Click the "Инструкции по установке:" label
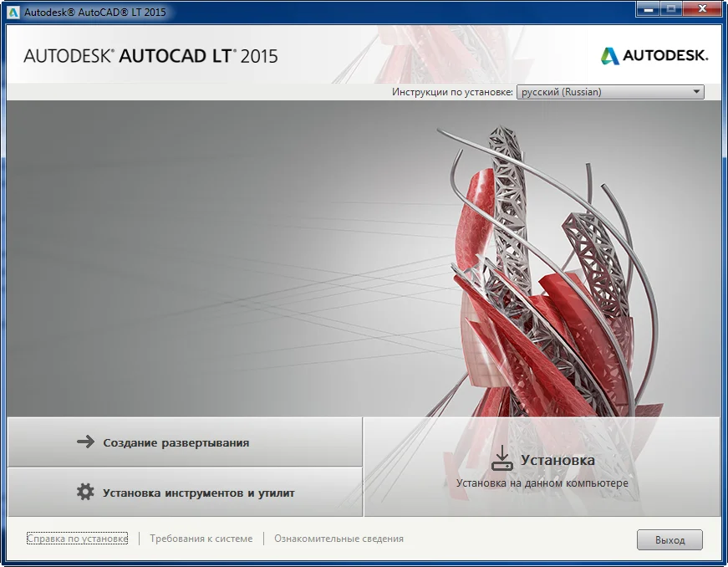The image size is (728, 567). coord(452,92)
